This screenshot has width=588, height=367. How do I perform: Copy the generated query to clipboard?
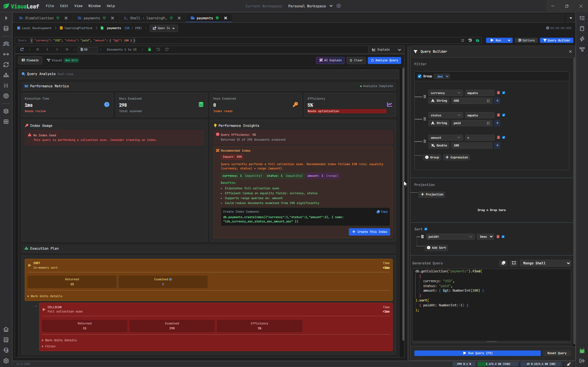coord(503,263)
